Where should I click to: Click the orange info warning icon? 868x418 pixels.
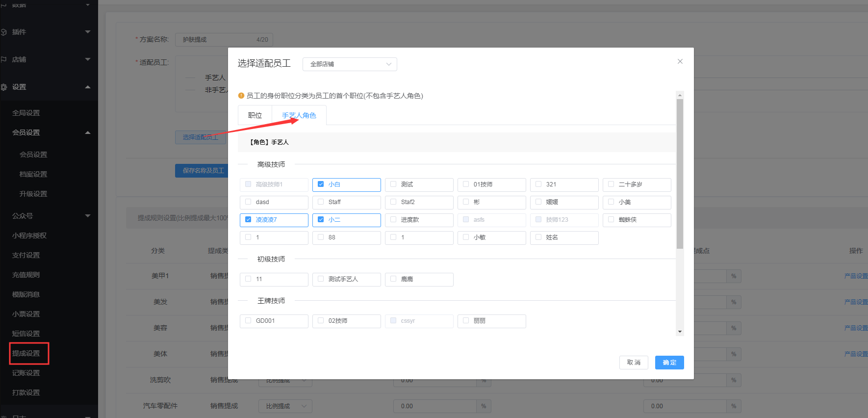pos(241,96)
